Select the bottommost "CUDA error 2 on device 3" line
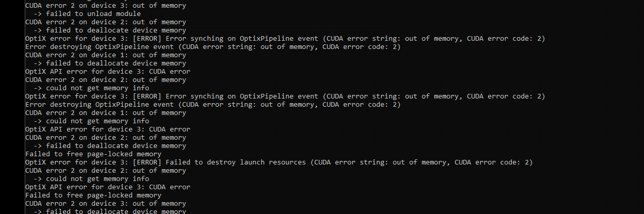This screenshot has width=644, height=214. click(105, 204)
